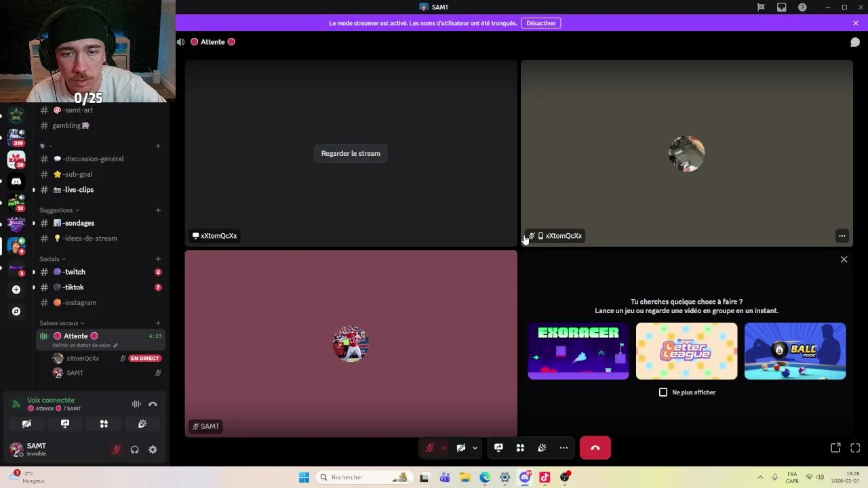Add a server with plus icon

(x=16, y=289)
